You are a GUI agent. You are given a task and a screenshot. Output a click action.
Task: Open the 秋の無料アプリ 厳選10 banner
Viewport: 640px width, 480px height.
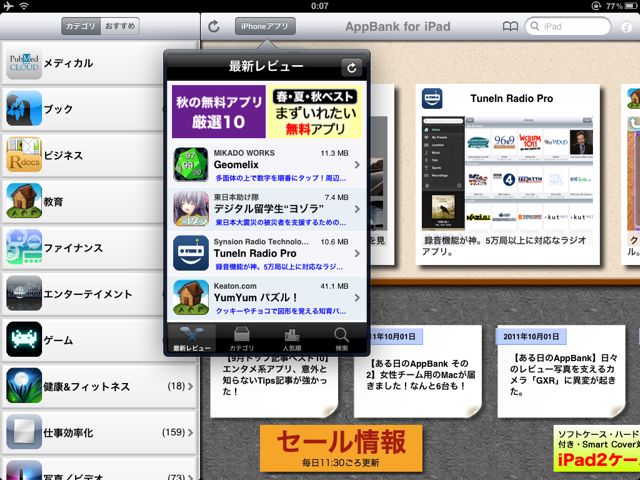219,111
